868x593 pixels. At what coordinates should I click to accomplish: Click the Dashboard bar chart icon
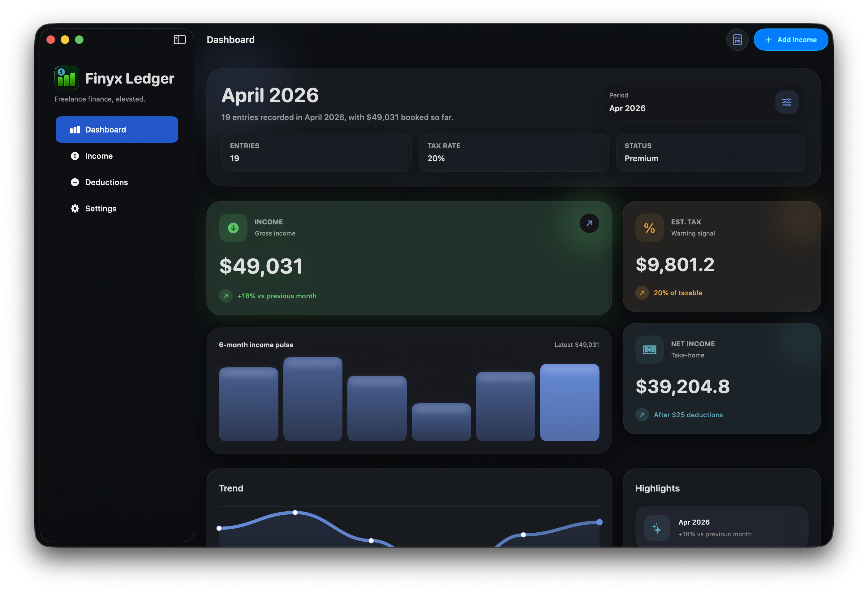coord(75,130)
